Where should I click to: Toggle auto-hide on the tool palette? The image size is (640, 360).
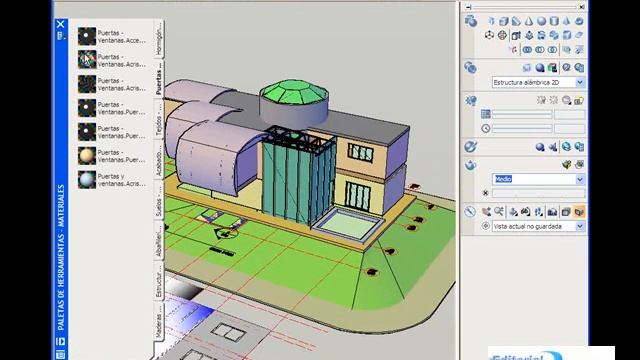[60, 341]
